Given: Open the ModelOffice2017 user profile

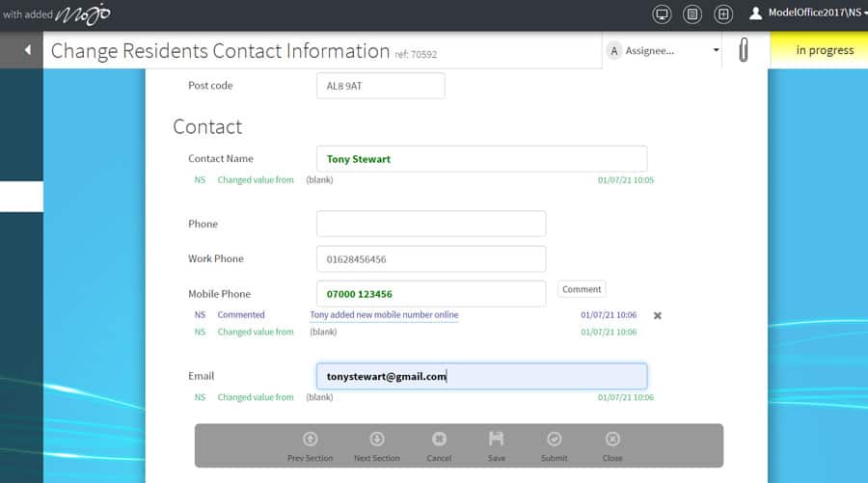Looking at the screenshot, I should (x=807, y=14).
